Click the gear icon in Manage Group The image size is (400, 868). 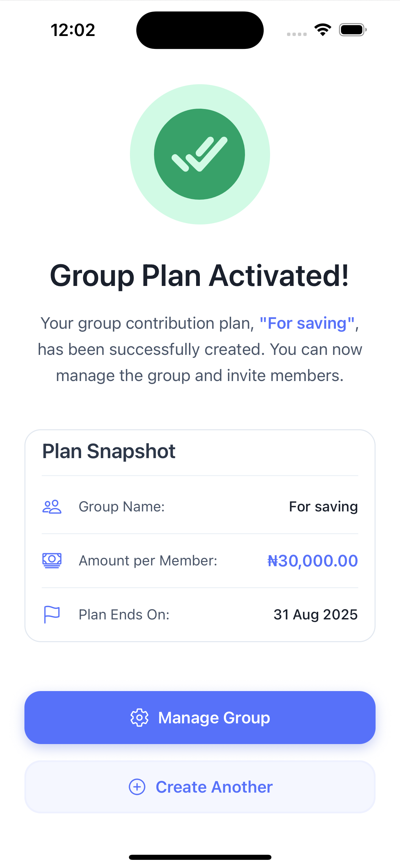(139, 718)
